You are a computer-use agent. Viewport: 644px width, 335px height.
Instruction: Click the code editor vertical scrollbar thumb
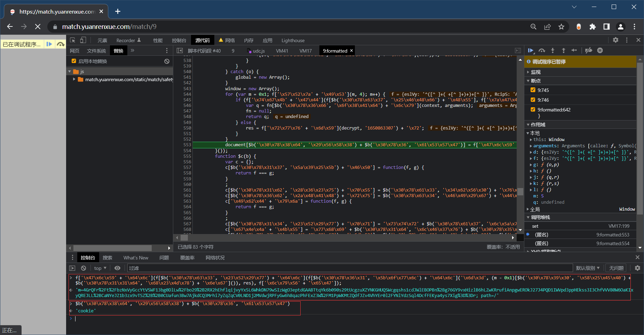[x=520, y=192]
